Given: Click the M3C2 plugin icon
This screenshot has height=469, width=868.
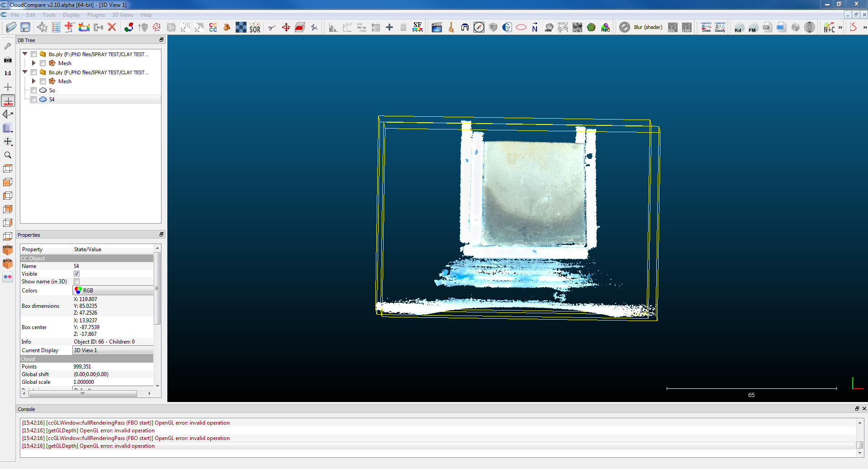Looking at the screenshot, I should (563, 27).
